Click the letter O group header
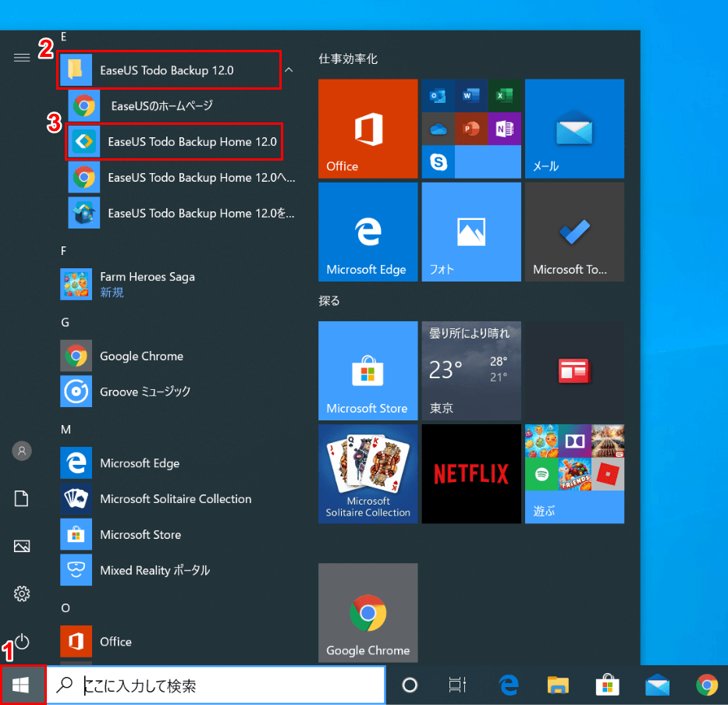This screenshot has width=728, height=705. pos(66,608)
